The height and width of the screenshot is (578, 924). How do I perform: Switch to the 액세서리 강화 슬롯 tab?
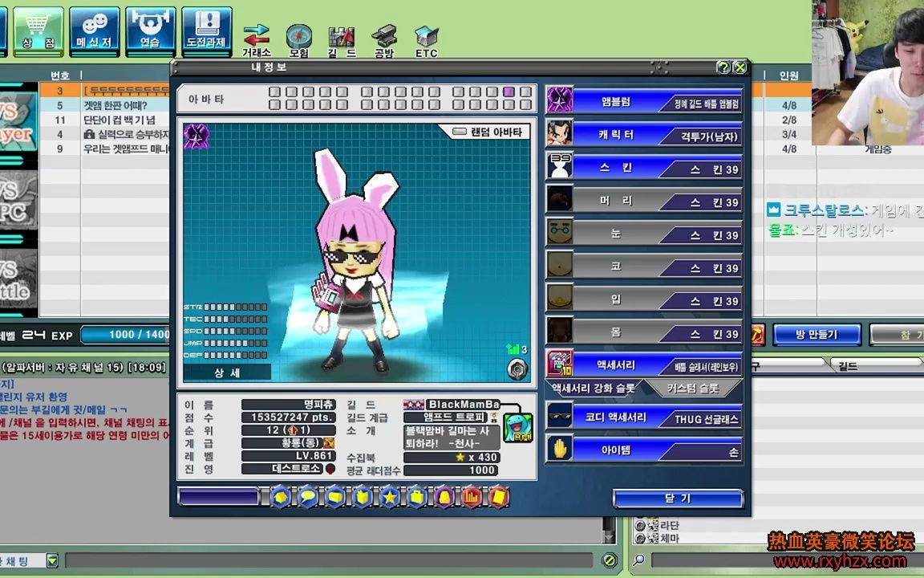pyautogui.click(x=594, y=388)
